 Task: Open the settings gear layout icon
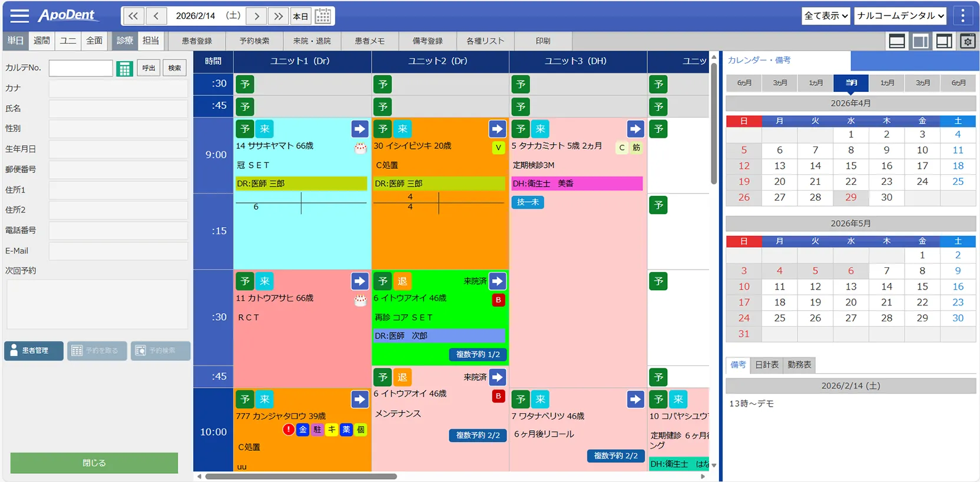pyautogui.click(x=968, y=41)
